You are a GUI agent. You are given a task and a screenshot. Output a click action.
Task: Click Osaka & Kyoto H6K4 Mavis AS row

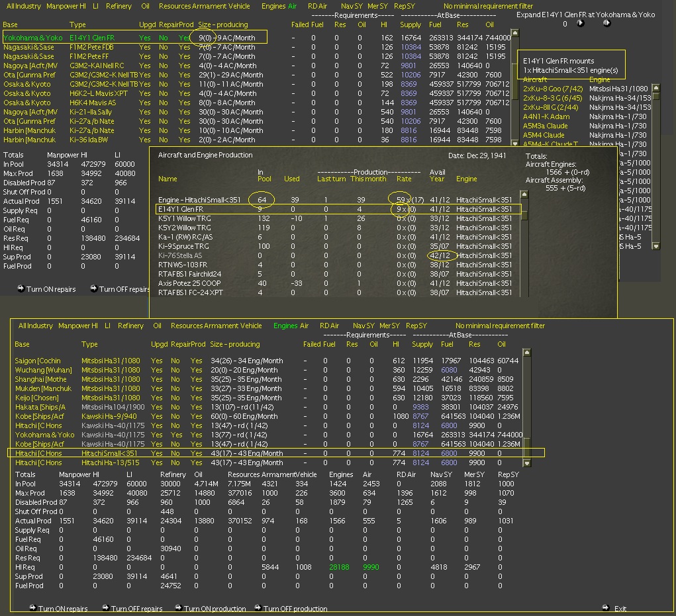click(x=256, y=103)
